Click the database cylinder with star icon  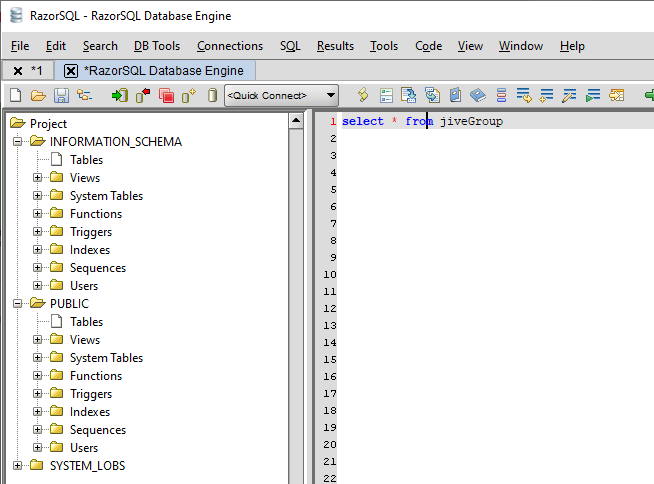189,96
